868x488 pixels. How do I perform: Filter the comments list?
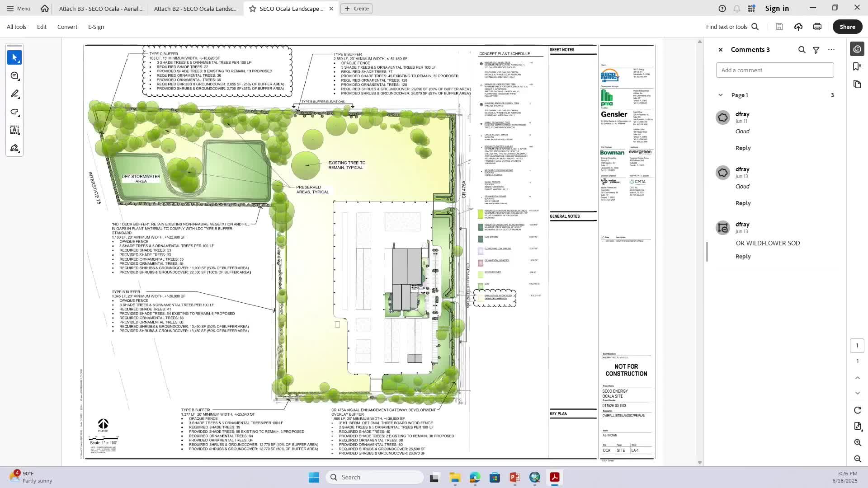816,50
